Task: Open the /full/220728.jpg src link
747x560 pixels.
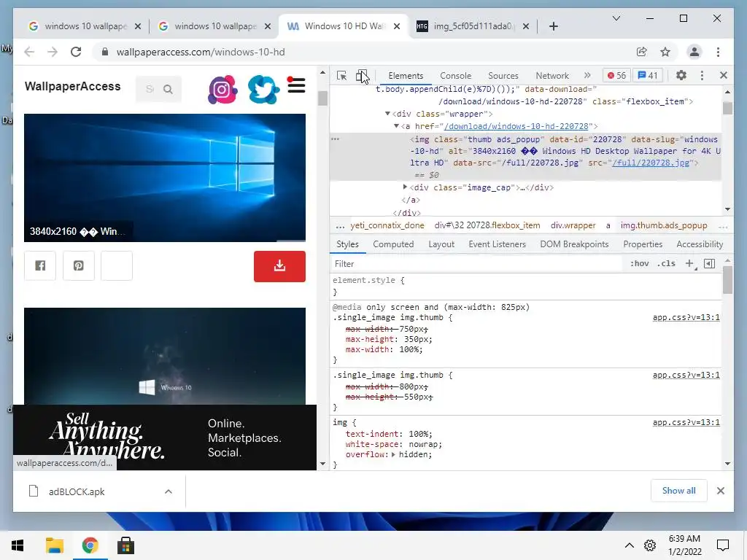Action: [x=651, y=163]
